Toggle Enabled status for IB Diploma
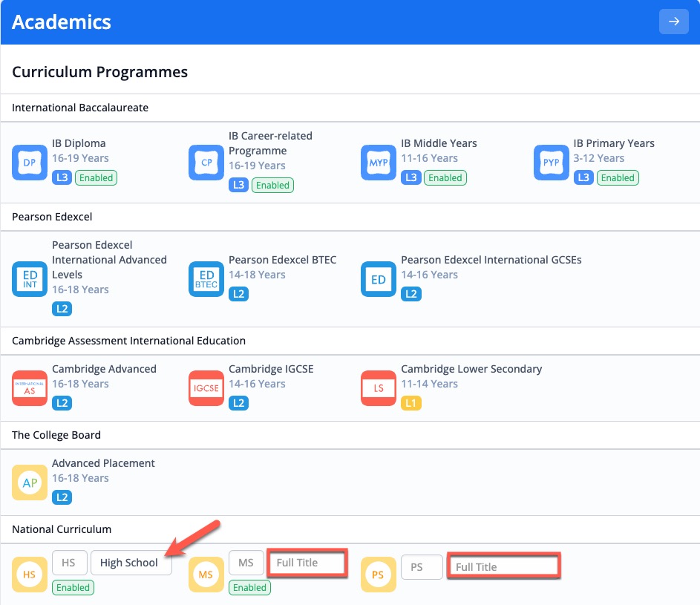Screen dimensions: 700x605 click(x=96, y=177)
